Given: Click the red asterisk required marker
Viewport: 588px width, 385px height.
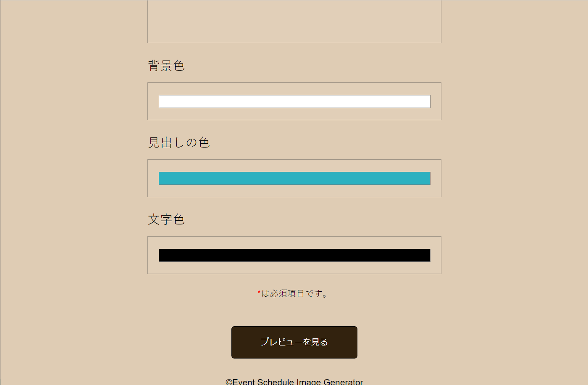Looking at the screenshot, I should pyautogui.click(x=259, y=293).
